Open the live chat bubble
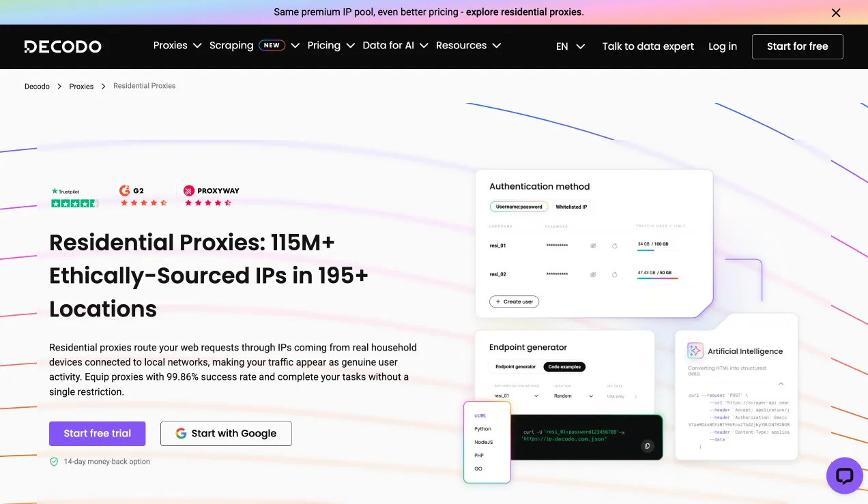The height and width of the screenshot is (504, 868). click(844, 475)
